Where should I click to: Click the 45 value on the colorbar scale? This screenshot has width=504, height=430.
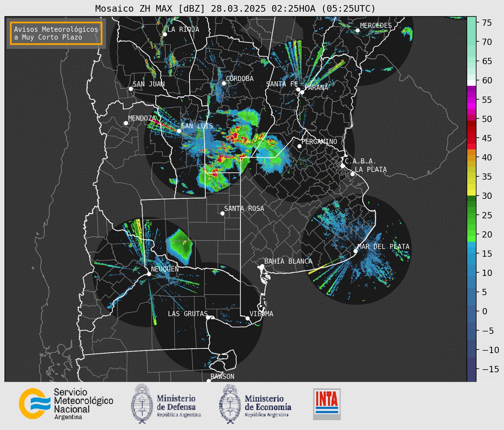tap(487, 138)
